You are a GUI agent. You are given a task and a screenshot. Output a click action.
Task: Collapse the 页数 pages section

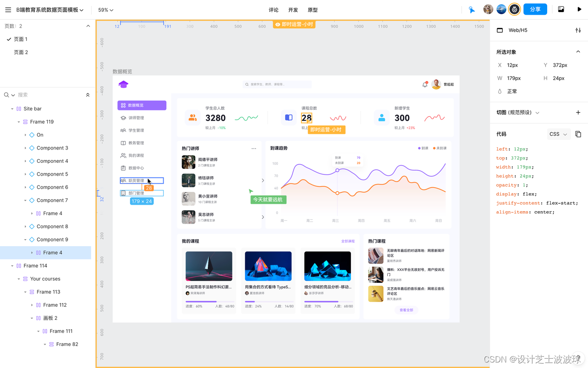tap(88, 26)
